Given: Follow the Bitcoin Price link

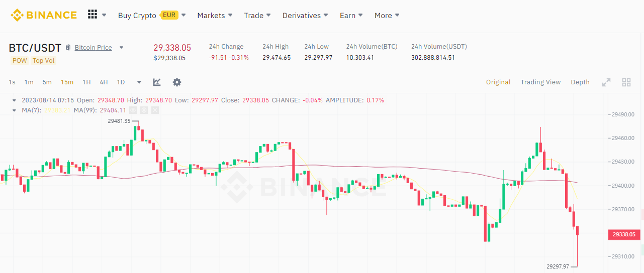Looking at the screenshot, I should pos(94,48).
